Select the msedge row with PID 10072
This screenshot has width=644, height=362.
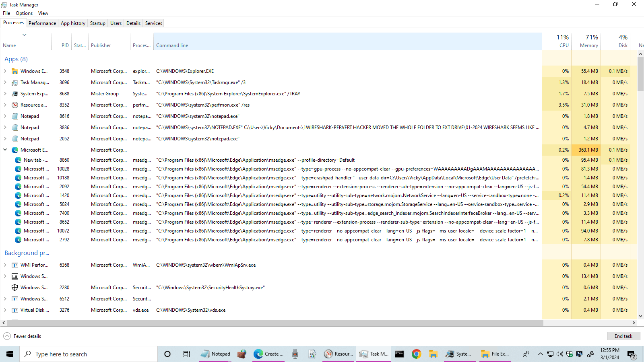click(x=270, y=231)
